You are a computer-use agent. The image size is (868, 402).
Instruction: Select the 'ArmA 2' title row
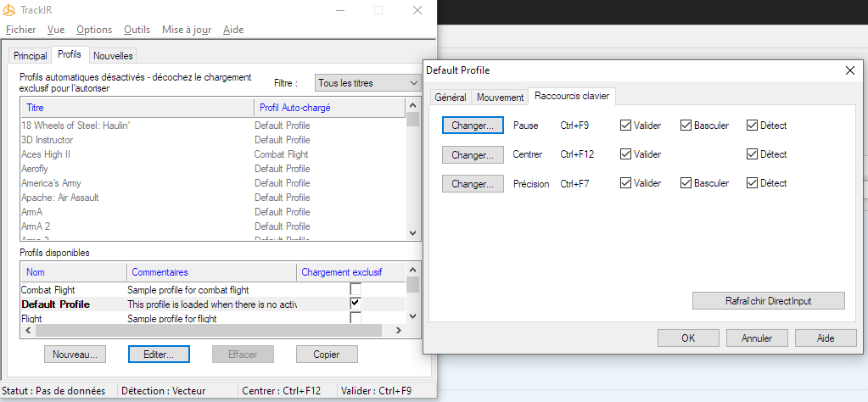click(x=213, y=226)
